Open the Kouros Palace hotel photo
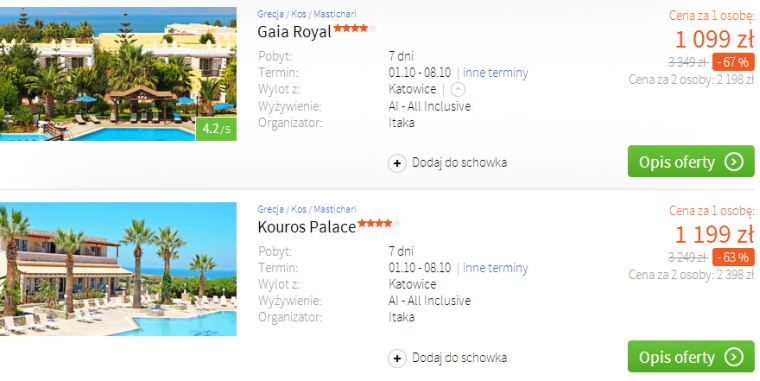760x381 pixels. [x=118, y=269]
